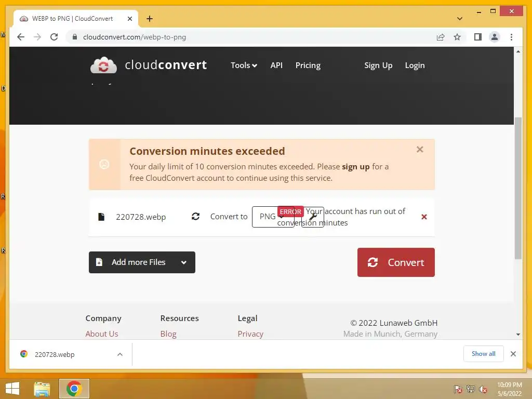
Task: Open Chrome three-dot menu
Action: click(511, 37)
